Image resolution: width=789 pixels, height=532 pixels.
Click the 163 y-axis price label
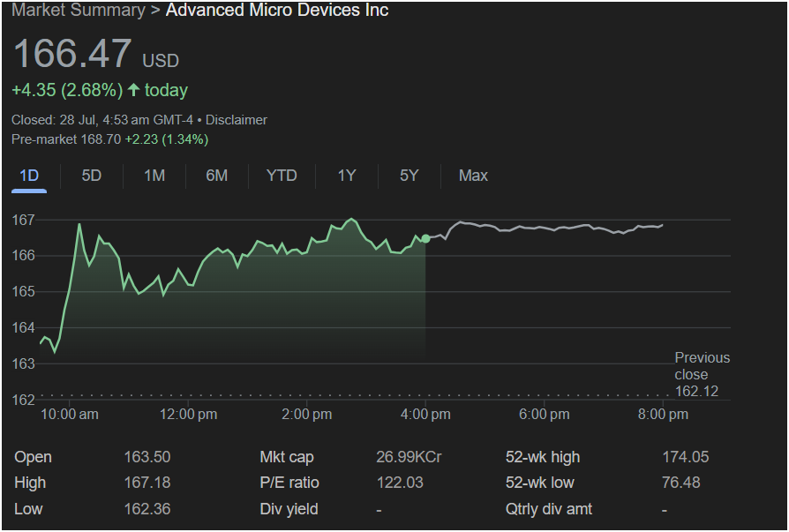[24, 363]
